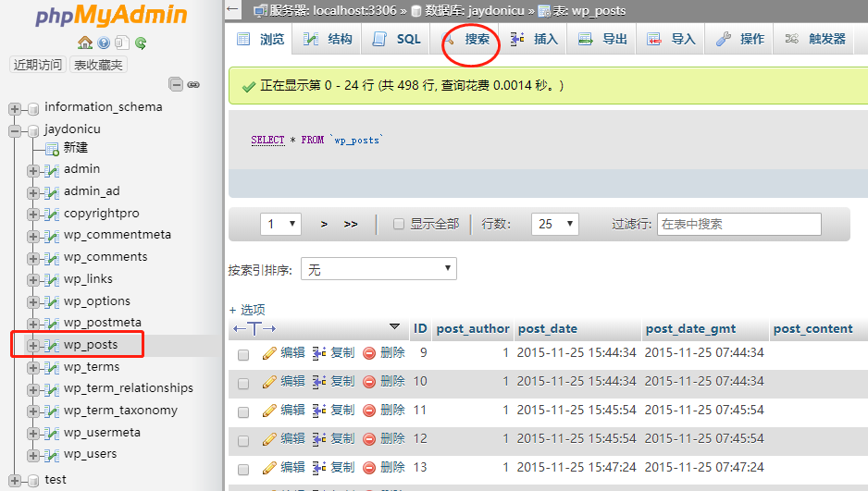The image size is (868, 491).
Task: Click the copy documents icon beside help
Action: pyautogui.click(x=122, y=43)
